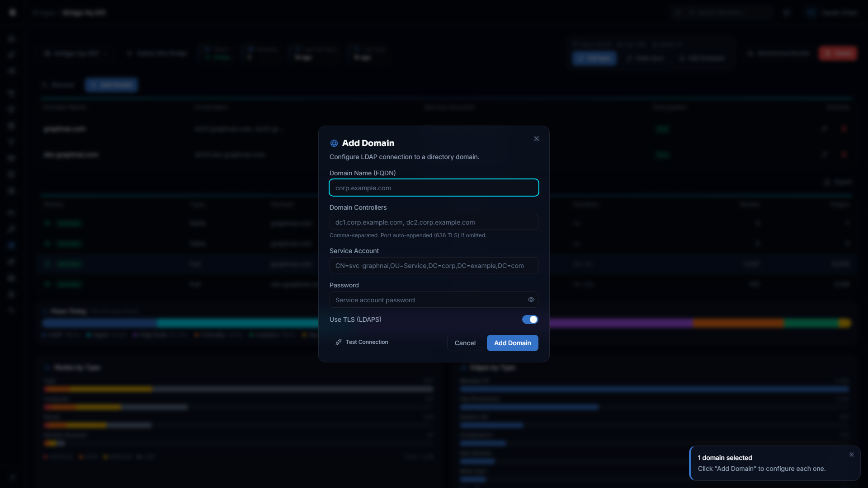Image resolution: width=868 pixels, height=488 pixels.
Task: Select the highlighted blue icon in the left sidebar
Action: [12, 245]
